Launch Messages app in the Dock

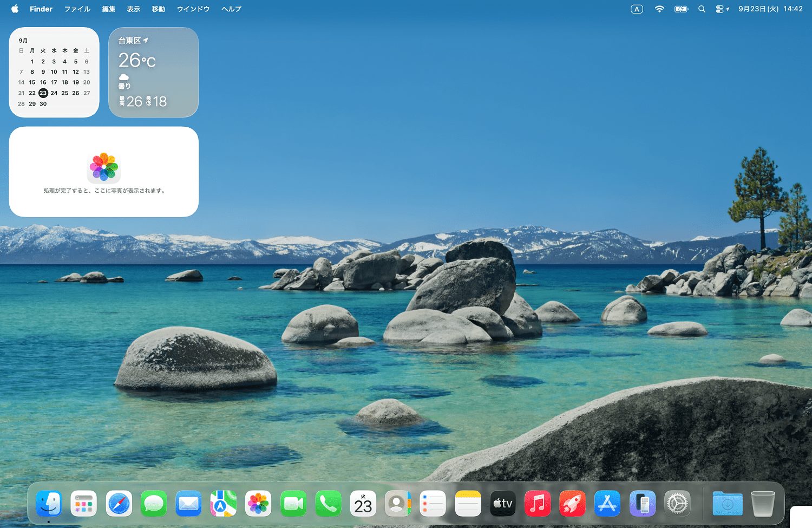tap(154, 504)
